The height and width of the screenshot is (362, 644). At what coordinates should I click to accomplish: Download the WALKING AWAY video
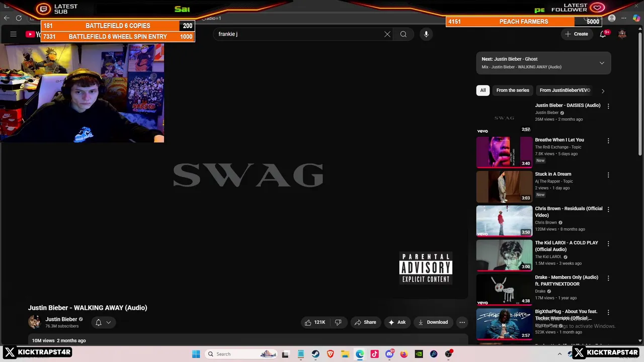[x=433, y=322]
